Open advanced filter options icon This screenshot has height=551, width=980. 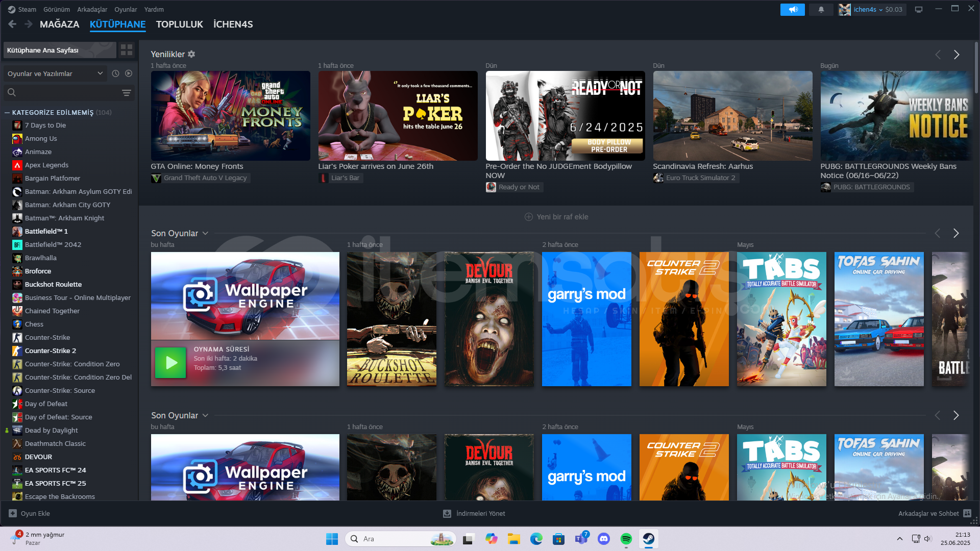[126, 93]
